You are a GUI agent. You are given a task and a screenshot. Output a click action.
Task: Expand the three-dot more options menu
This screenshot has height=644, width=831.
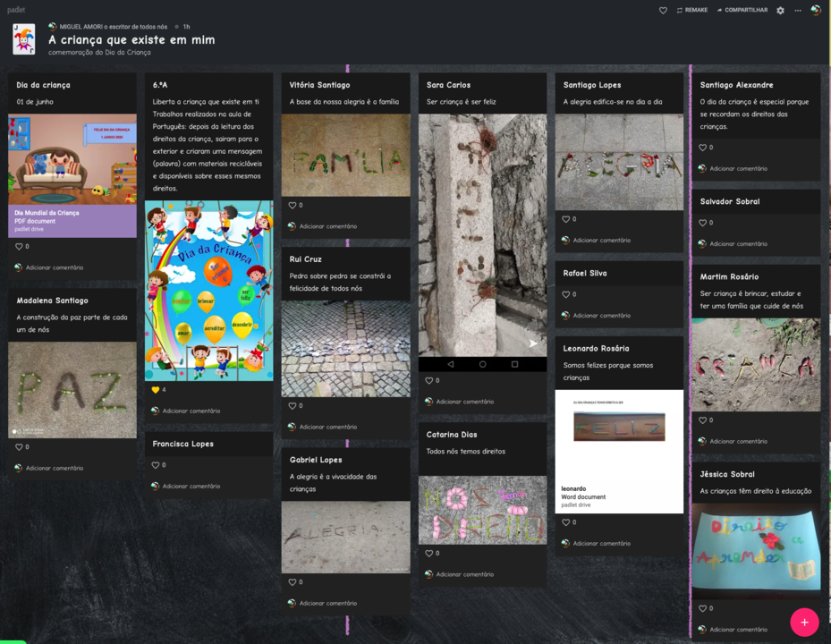tap(798, 11)
